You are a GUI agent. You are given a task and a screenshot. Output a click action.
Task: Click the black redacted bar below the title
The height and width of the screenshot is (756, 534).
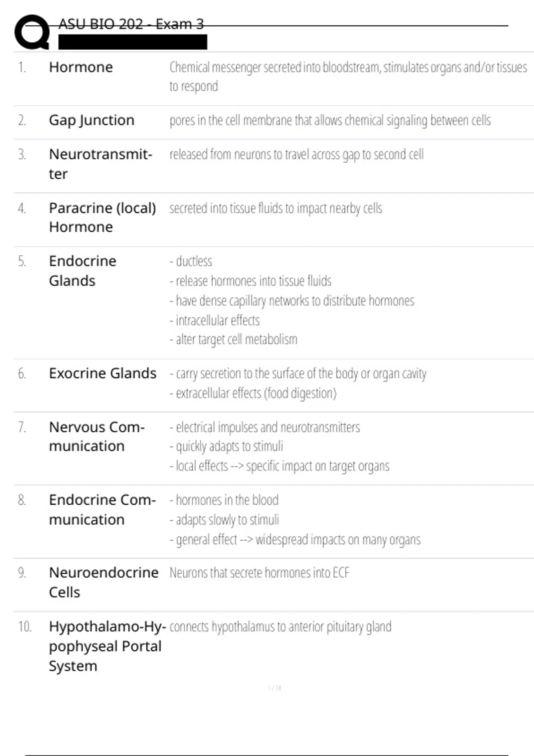133,42
